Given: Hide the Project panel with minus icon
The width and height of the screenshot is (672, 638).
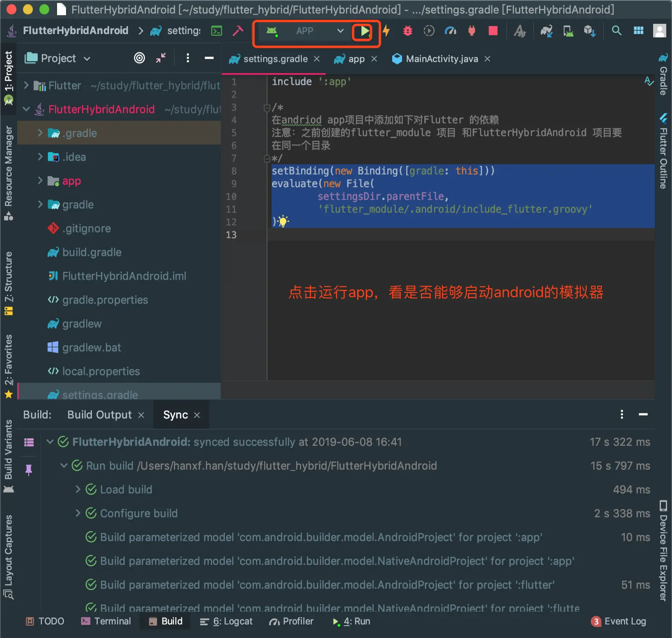Looking at the screenshot, I should click(x=209, y=58).
